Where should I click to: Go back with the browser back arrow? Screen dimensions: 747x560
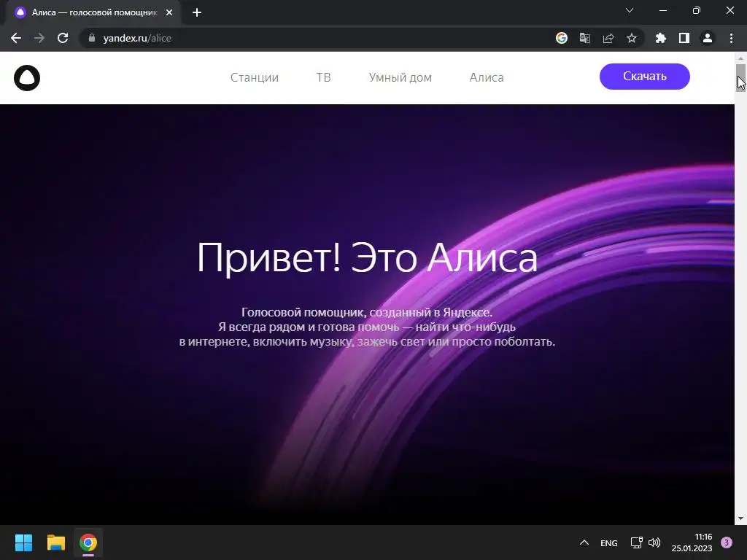[x=16, y=38]
